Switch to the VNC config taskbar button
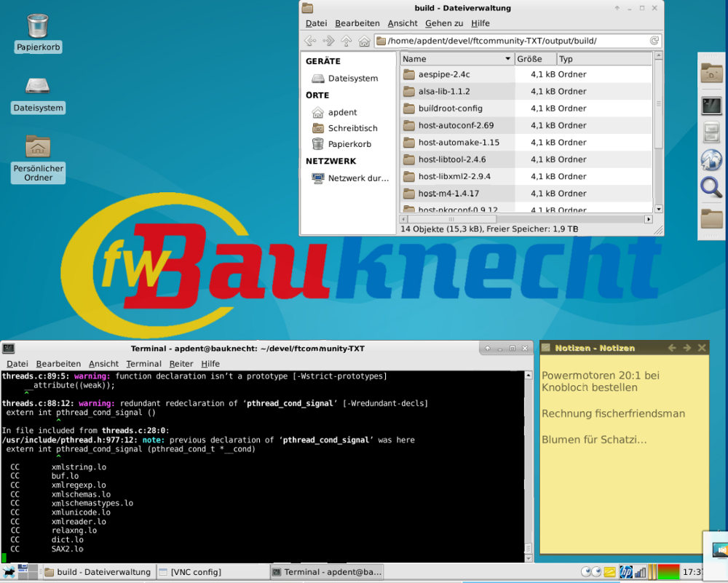Screen dimensions: 728x583 [212, 572]
